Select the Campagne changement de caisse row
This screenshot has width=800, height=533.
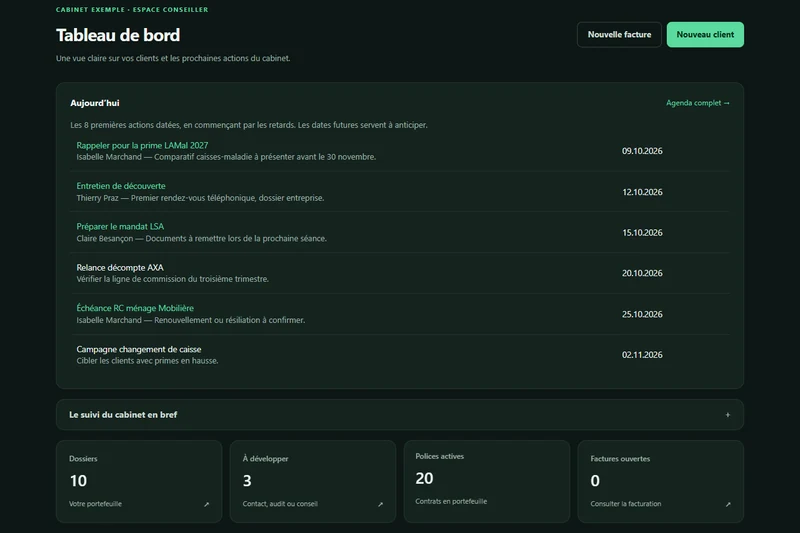400,355
